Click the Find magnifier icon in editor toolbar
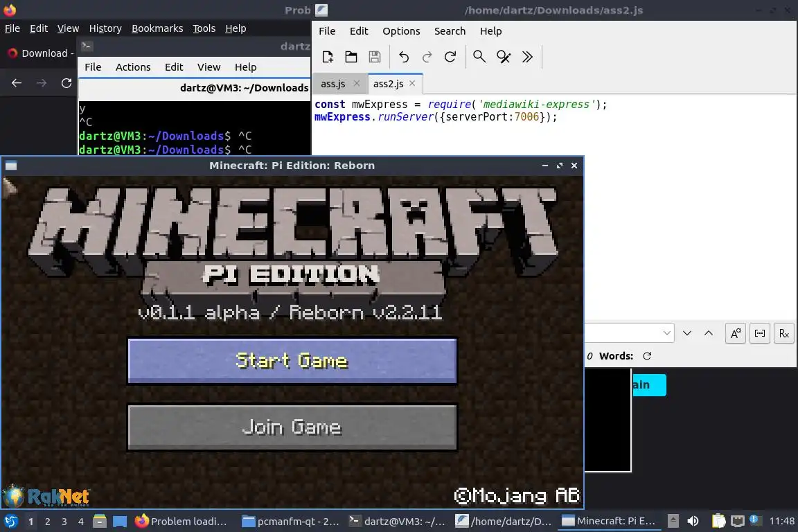 tap(479, 57)
